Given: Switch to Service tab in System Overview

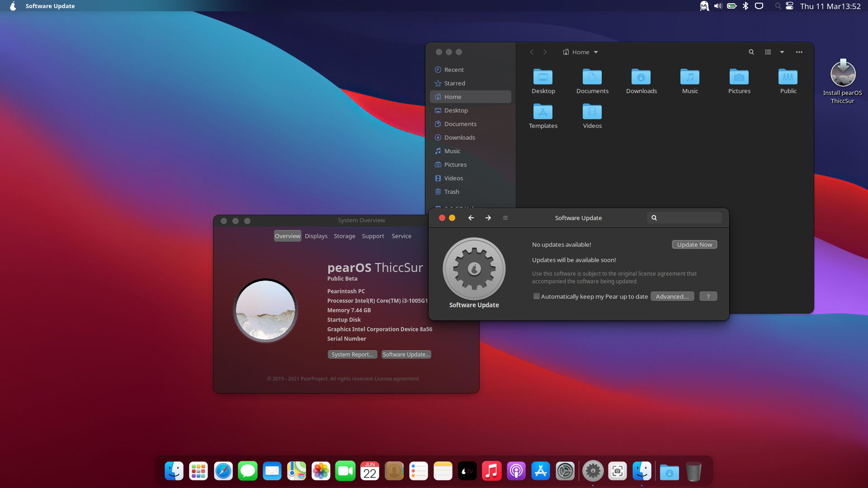Looking at the screenshot, I should click(401, 236).
